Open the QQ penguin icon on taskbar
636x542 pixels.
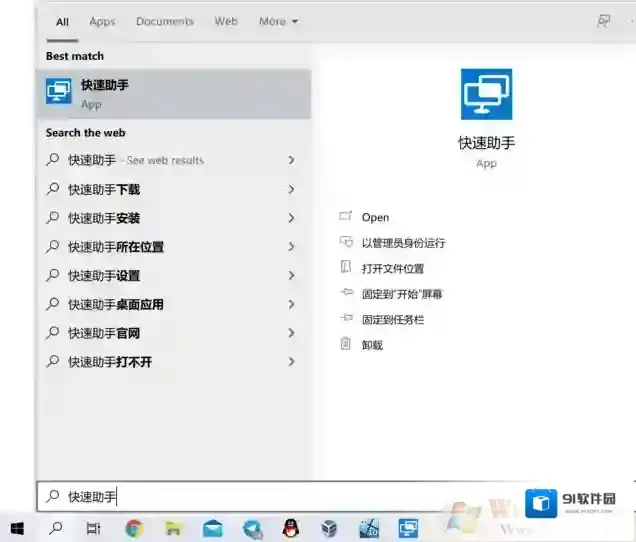290,528
